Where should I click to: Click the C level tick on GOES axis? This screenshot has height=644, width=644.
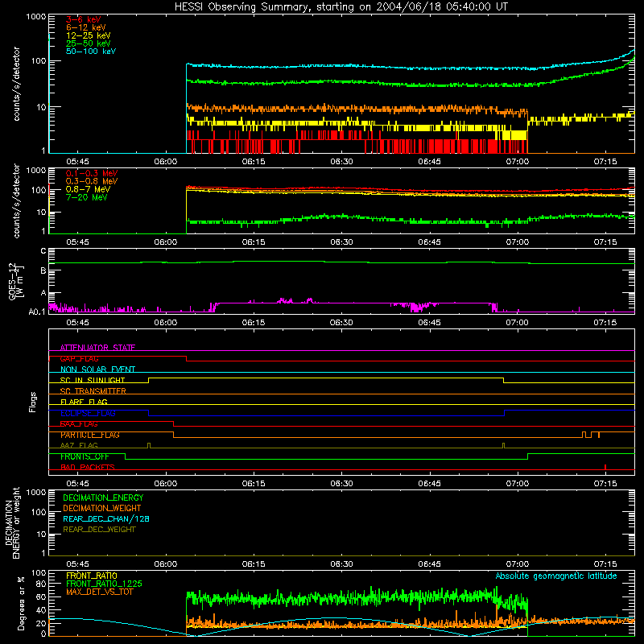pos(43,251)
